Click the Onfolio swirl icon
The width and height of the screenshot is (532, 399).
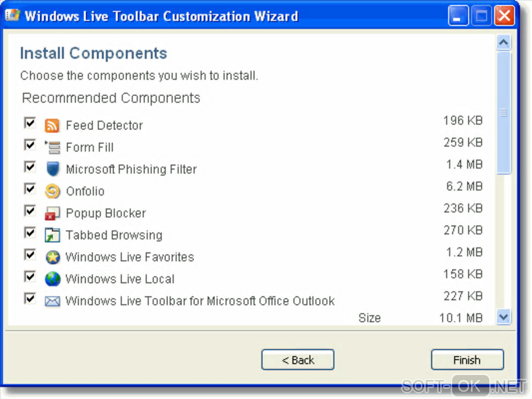(52, 191)
